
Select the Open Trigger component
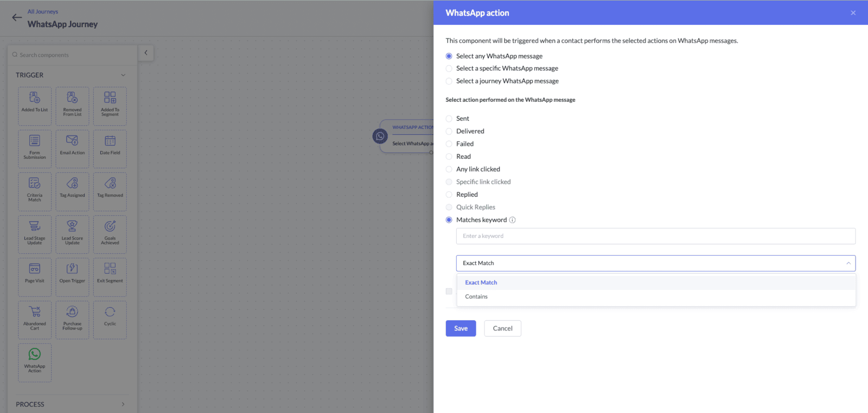pos(72,278)
